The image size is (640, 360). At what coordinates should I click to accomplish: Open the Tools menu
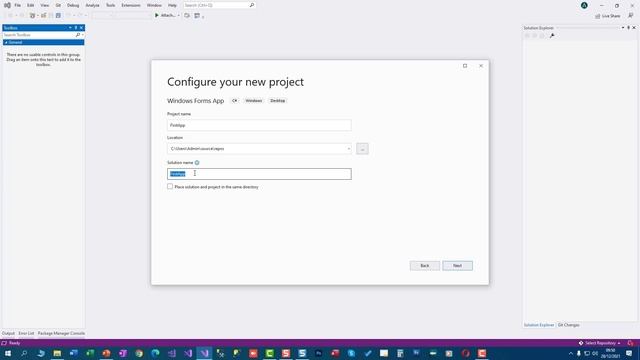(110, 5)
